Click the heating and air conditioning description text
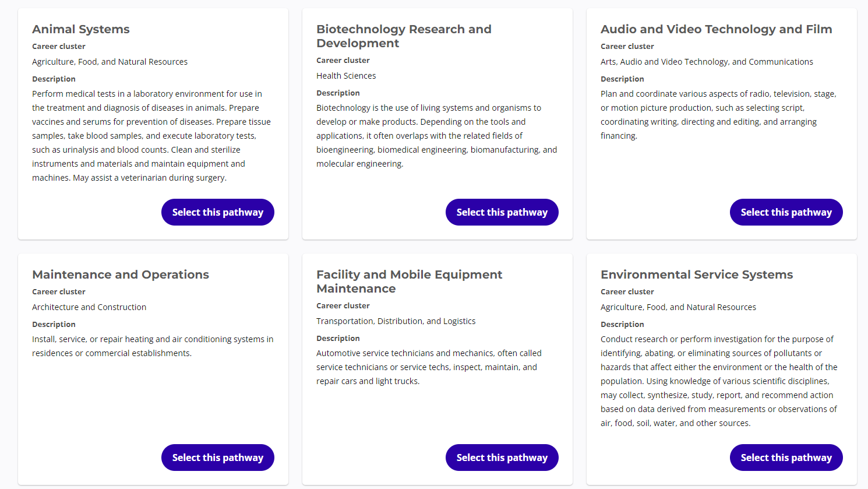The width and height of the screenshot is (868, 489). click(x=153, y=346)
